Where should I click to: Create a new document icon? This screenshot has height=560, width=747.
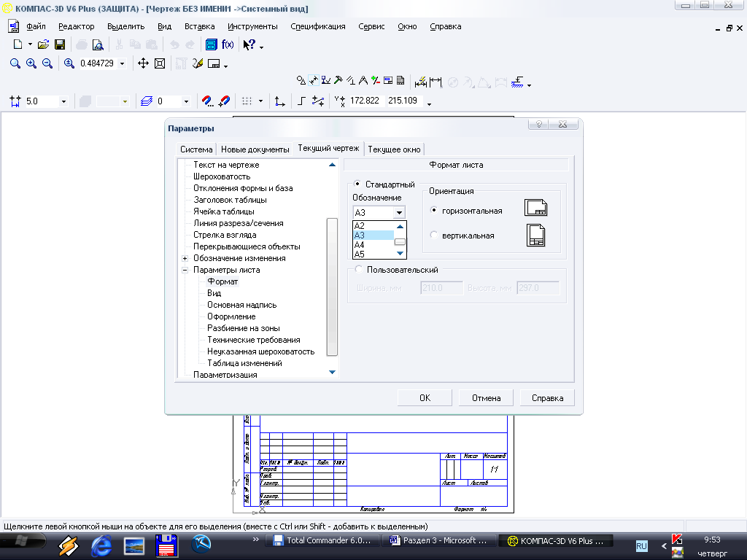pos(18,44)
